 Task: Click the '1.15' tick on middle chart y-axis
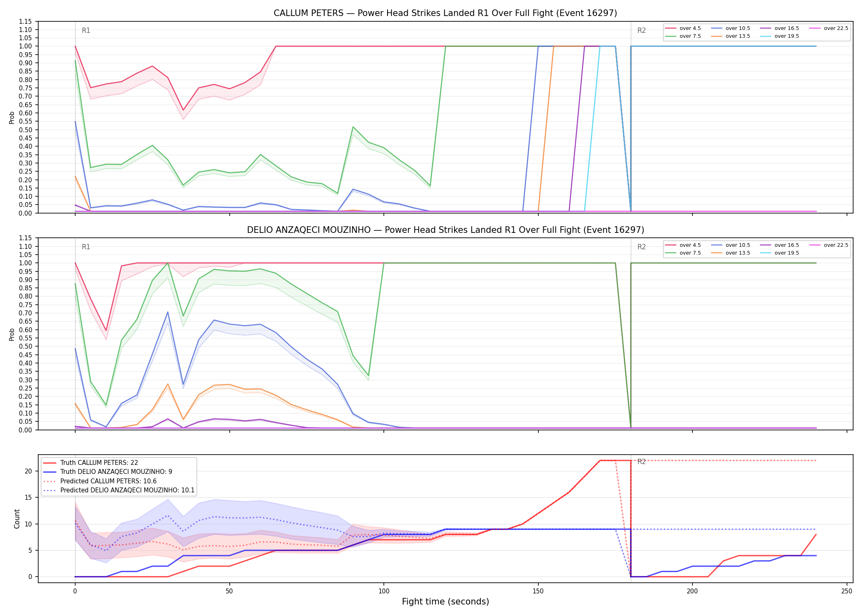(25, 238)
